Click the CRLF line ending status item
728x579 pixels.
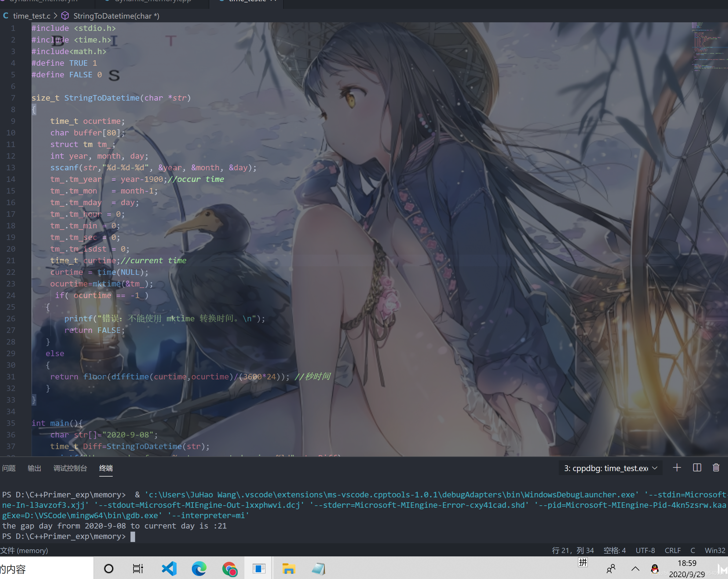point(672,551)
